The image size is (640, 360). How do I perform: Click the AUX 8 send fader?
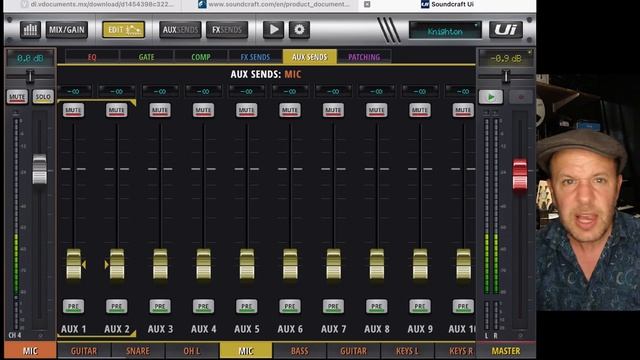click(x=376, y=264)
